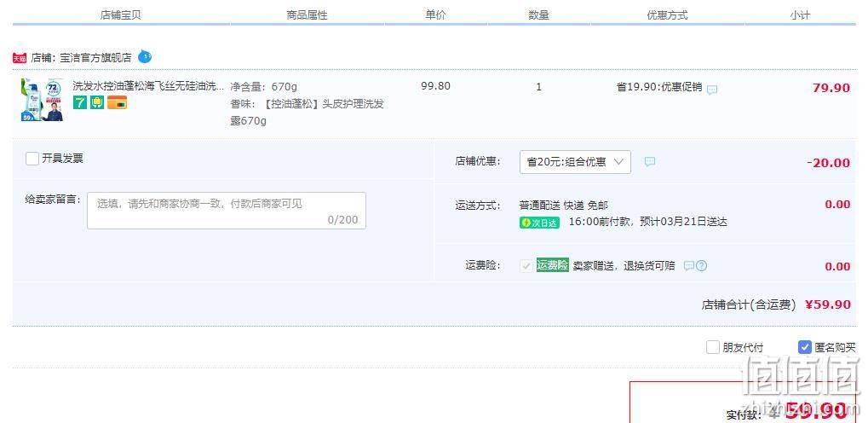The image size is (868, 423).
Task: Open the blue Wangwang chat icon
Action: tap(145, 56)
